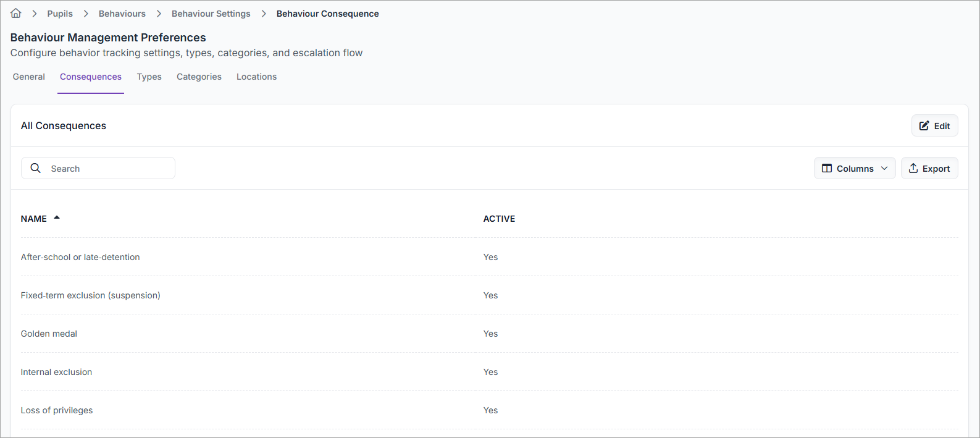980x438 pixels.
Task: Click the Edit pencil icon
Action: (x=924, y=126)
